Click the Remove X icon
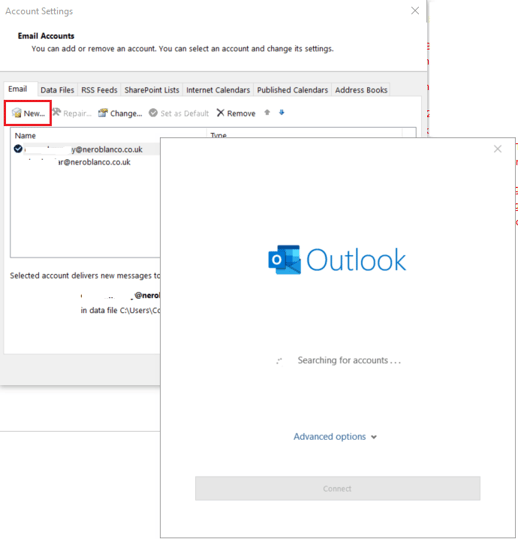Image resolution: width=518 pixels, height=539 pixels. [220, 113]
